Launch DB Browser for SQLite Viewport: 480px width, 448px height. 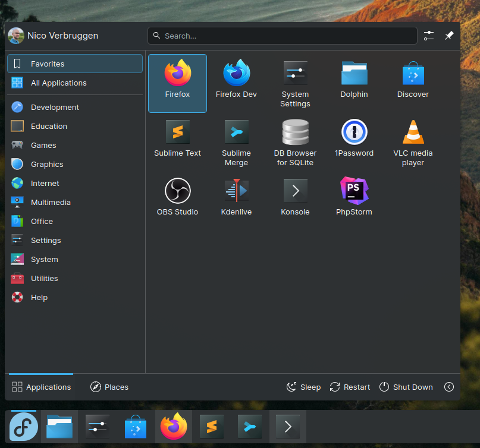295,142
